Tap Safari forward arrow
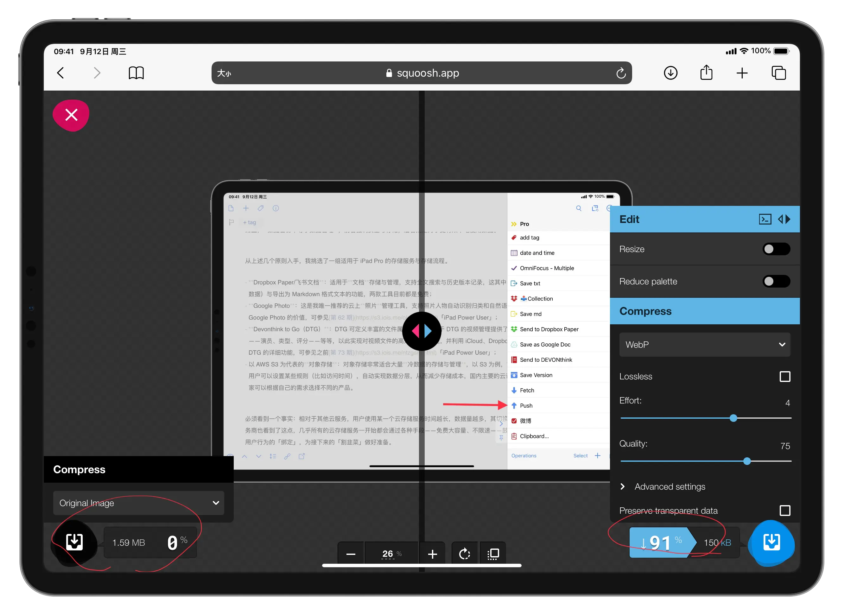Viewport: 844px width, 616px height. [97, 73]
